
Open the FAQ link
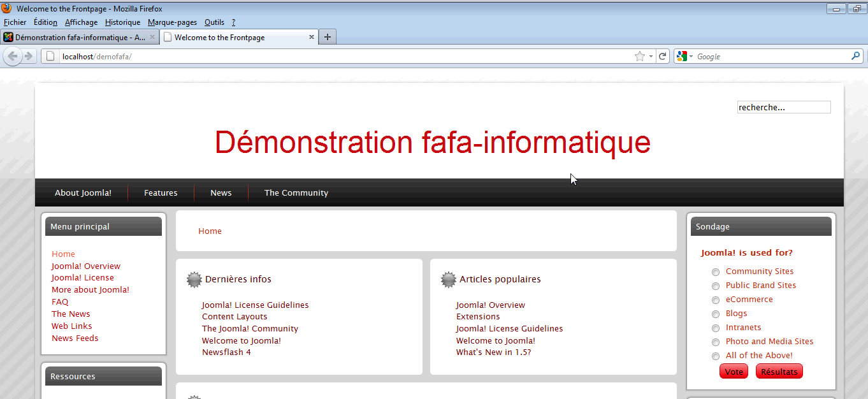(60, 301)
